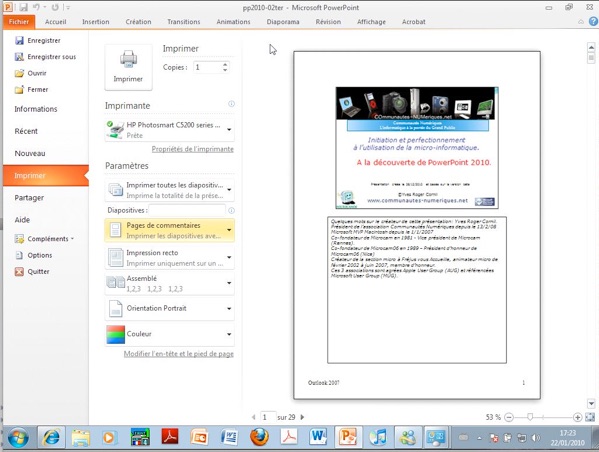Click the Copies spinner arrows
The image size is (599, 452).
point(225,67)
